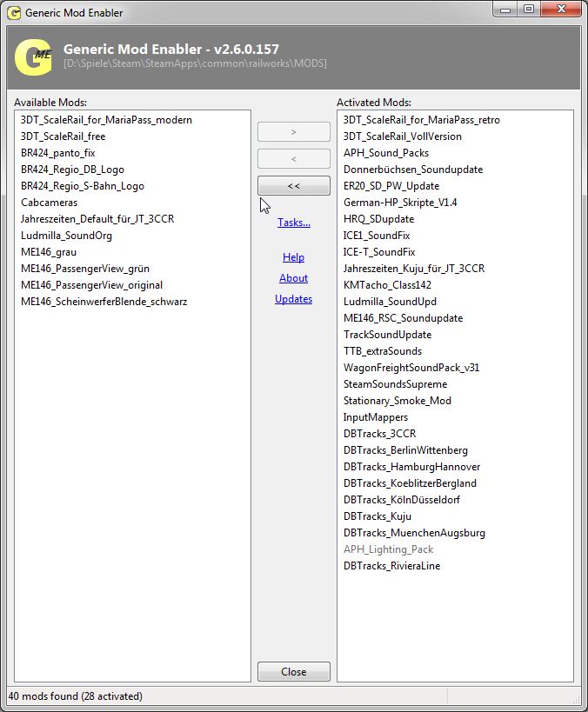Select Ludmilla_SoundOrg mod
The height and width of the screenshot is (712, 588).
(66, 236)
